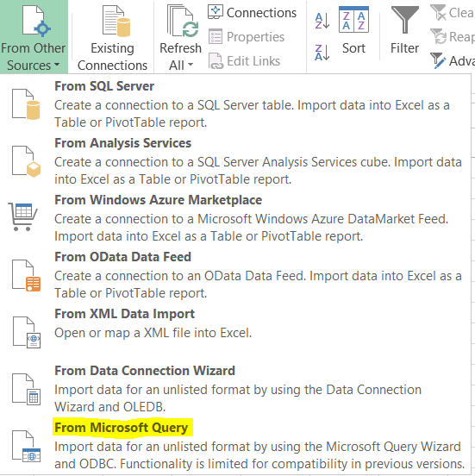Click the Analysis Services cube icon
Image resolution: width=475 pixels, height=476 pixels.
pos(26,161)
